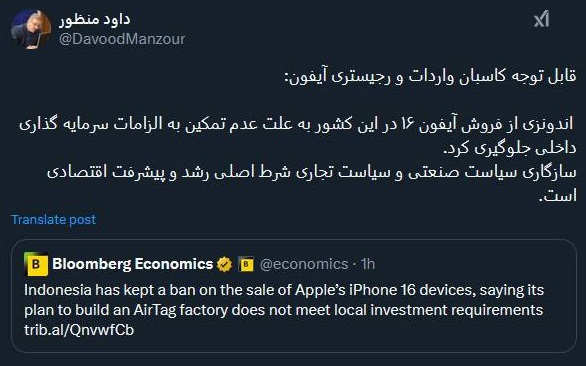The width and height of the screenshot is (586, 366).
Task: Open the Bloomberg Economics yellow B avatar
Action: [36, 264]
